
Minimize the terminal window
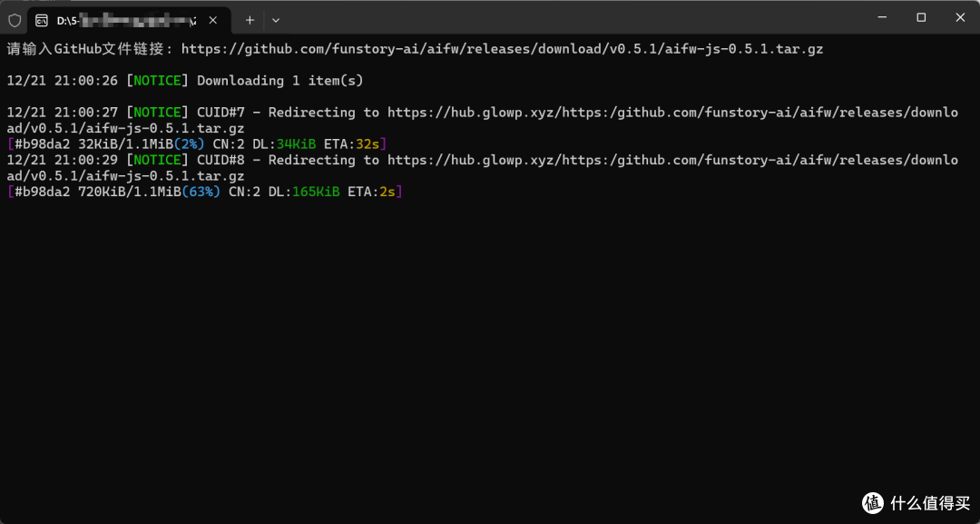pos(881,17)
